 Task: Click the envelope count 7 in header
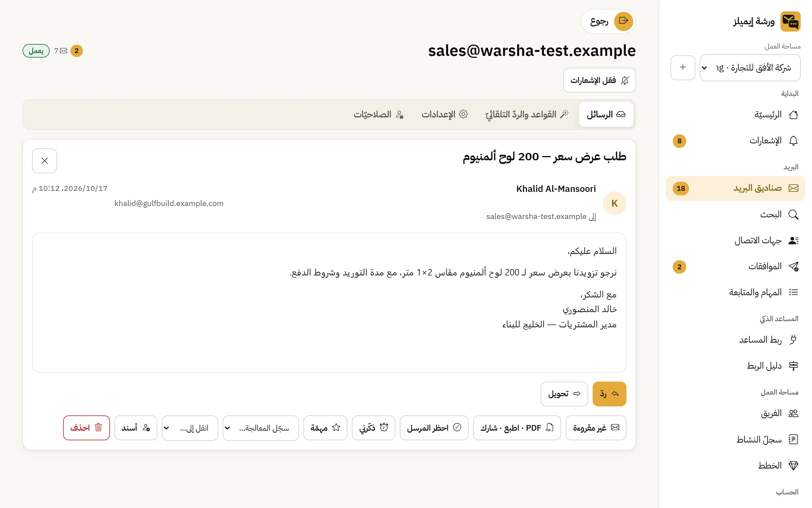tap(61, 51)
